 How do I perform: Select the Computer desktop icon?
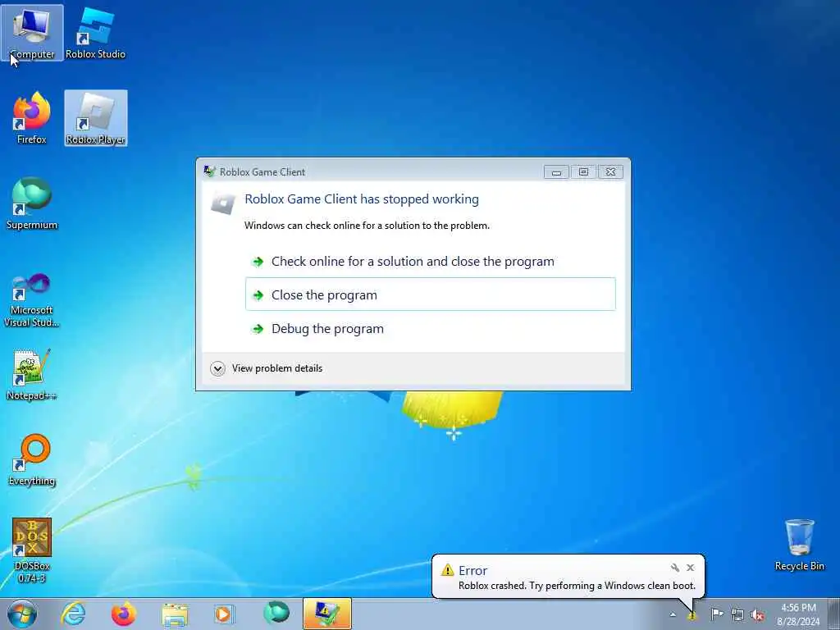[x=32, y=33]
